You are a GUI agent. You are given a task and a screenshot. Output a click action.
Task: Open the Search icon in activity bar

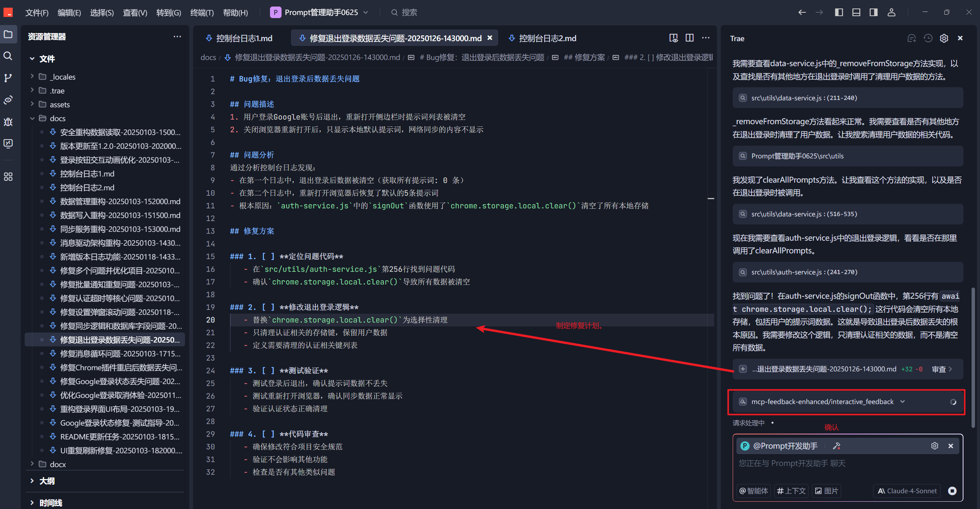[x=8, y=56]
